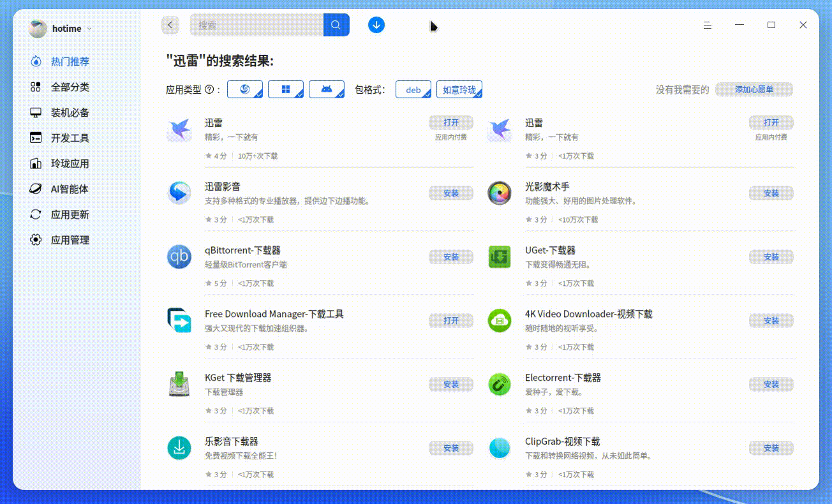Install ClipGrab-视频下载
832x504 pixels.
(x=771, y=448)
